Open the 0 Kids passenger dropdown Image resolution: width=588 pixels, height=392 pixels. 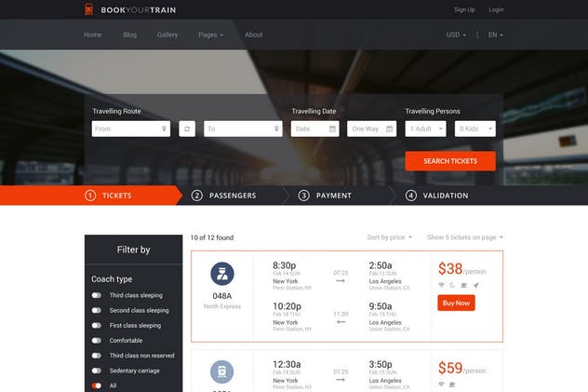click(x=475, y=128)
